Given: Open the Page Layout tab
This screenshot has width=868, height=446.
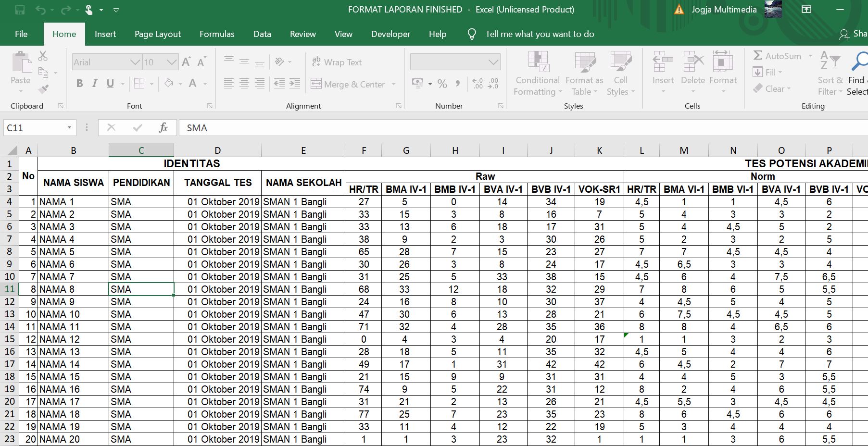Looking at the screenshot, I should pos(158,34).
